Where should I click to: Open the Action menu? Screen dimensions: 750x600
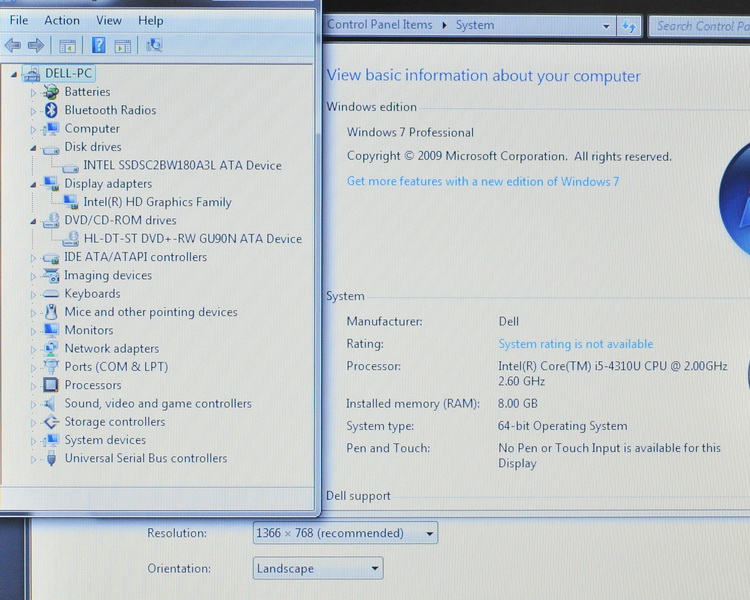[x=62, y=21]
